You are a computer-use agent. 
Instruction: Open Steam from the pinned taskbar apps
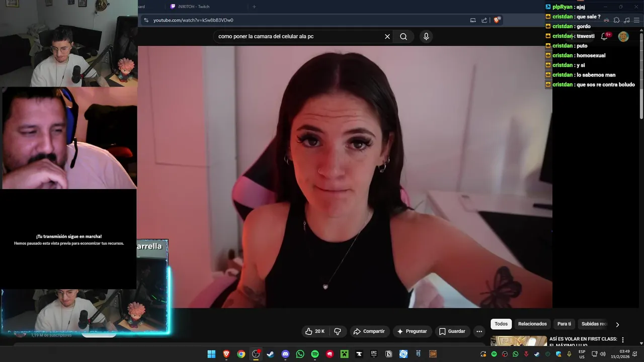tap(271, 354)
